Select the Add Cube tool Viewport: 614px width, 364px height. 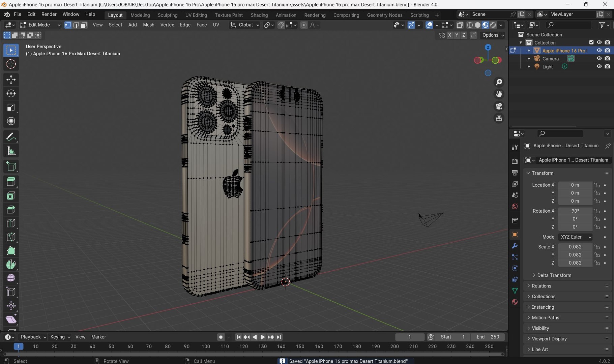[x=11, y=166]
